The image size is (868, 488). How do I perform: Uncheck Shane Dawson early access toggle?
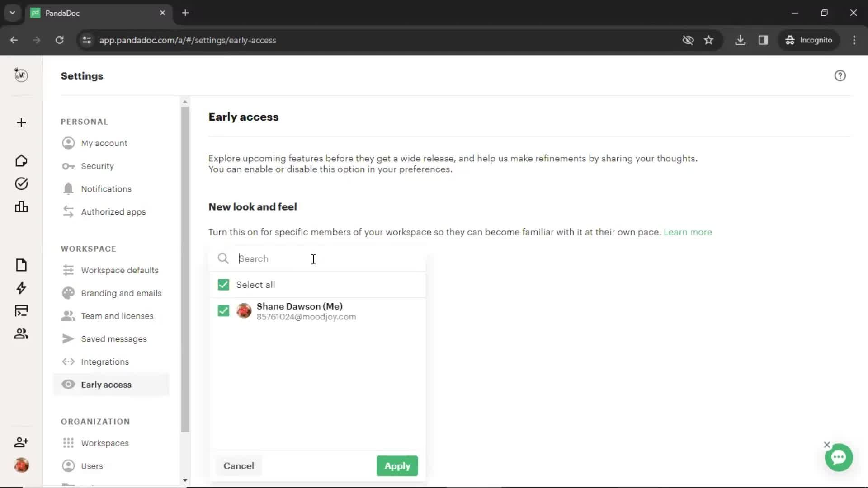click(224, 310)
